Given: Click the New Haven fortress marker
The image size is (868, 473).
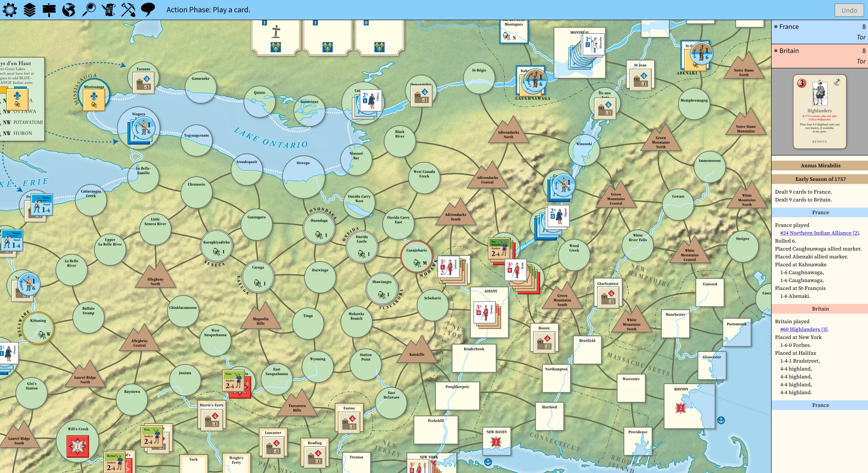Looking at the screenshot, I should click(x=496, y=442).
